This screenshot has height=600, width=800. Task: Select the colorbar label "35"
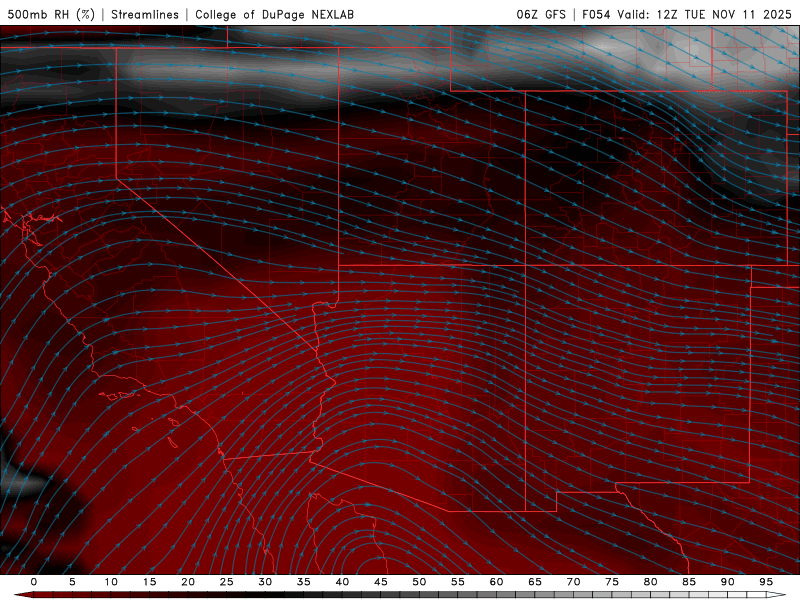pos(304,582)
